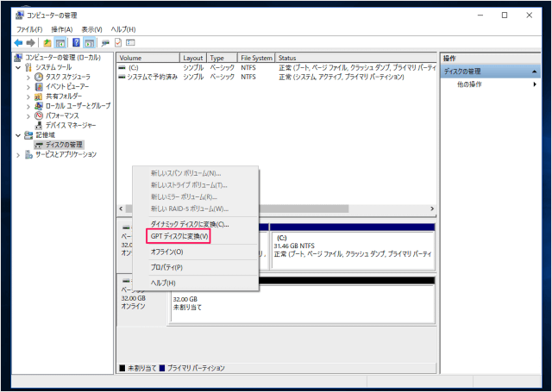Sort by the Volume column header
Screen dimensions: 552x392
[148, 58]
